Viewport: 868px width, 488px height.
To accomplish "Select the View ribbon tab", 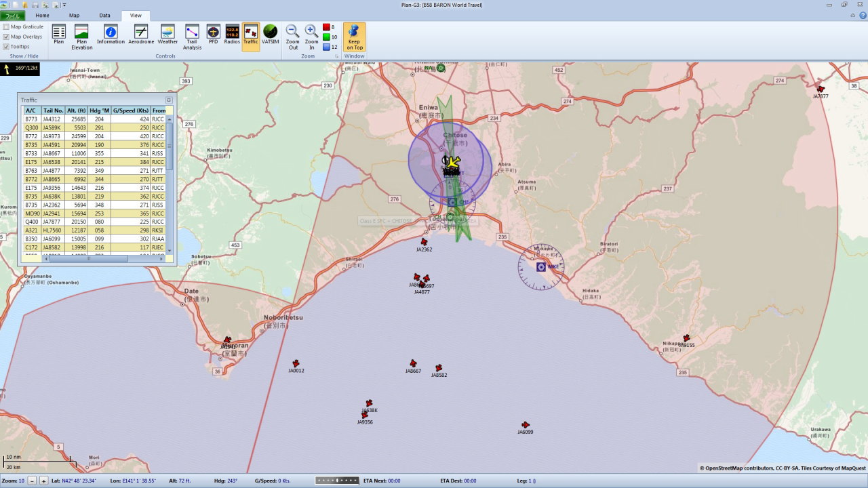I will point(136,15).
